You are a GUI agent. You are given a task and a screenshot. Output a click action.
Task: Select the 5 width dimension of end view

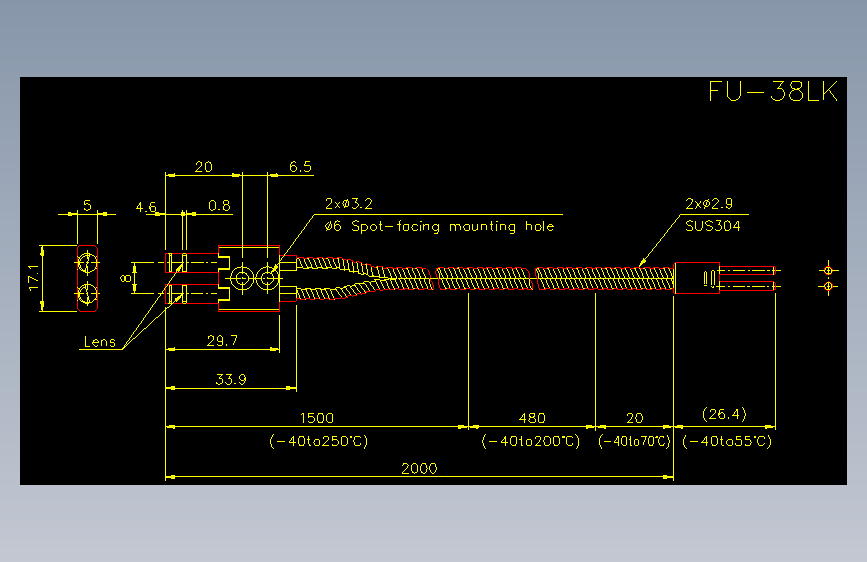pyautogui.click(x=87, y=206)
